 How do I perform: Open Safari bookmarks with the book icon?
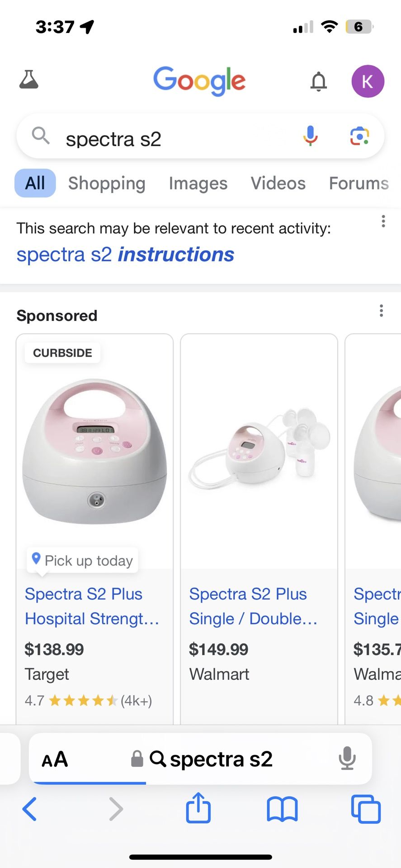[x=282, y=810]
